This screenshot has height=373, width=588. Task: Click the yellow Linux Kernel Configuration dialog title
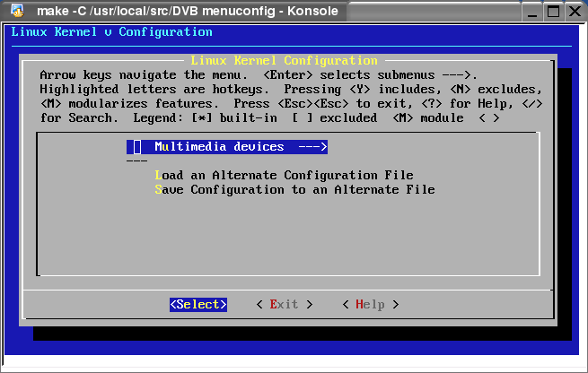284,61
